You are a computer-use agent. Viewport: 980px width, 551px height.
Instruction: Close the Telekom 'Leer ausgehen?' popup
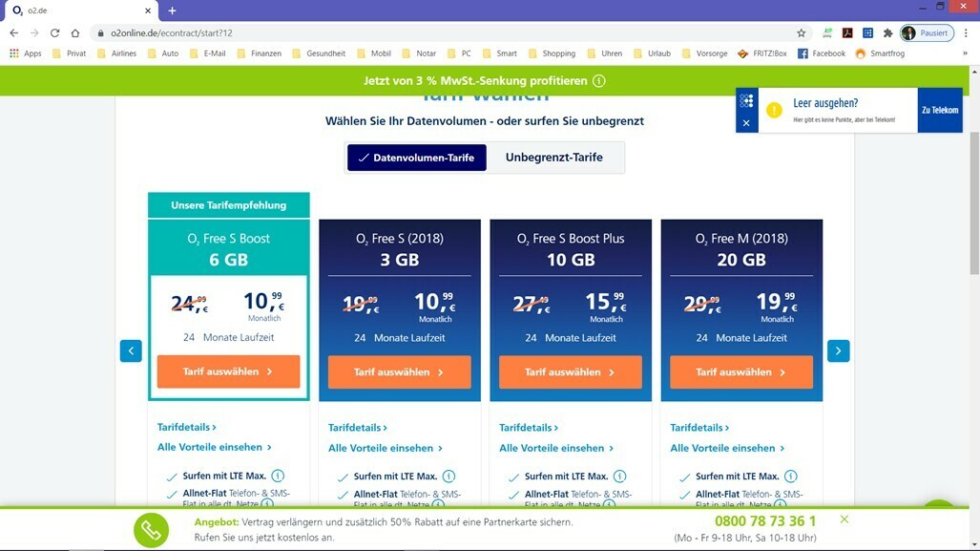pyautogui.click(x=746, y=123)
